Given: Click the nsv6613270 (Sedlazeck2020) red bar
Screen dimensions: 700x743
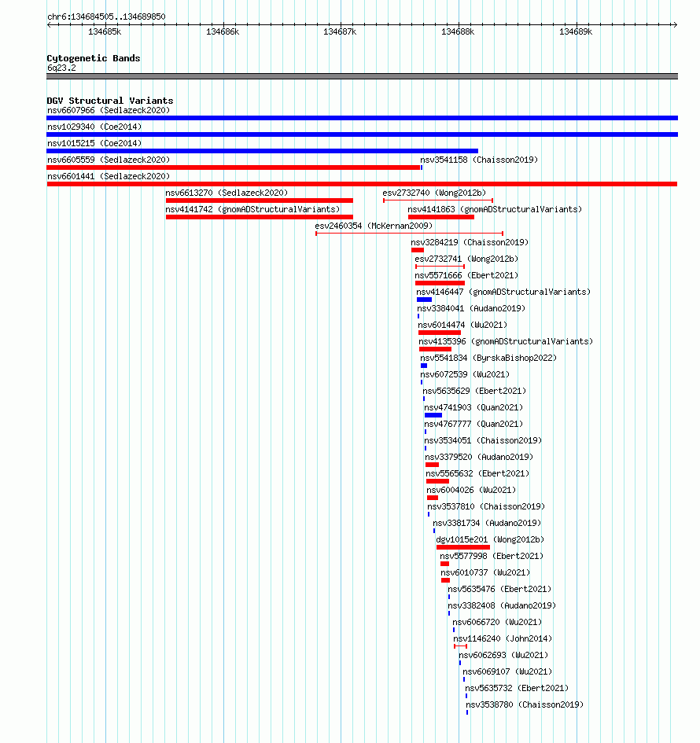Looking at the screenshot, I should point(260,200).
